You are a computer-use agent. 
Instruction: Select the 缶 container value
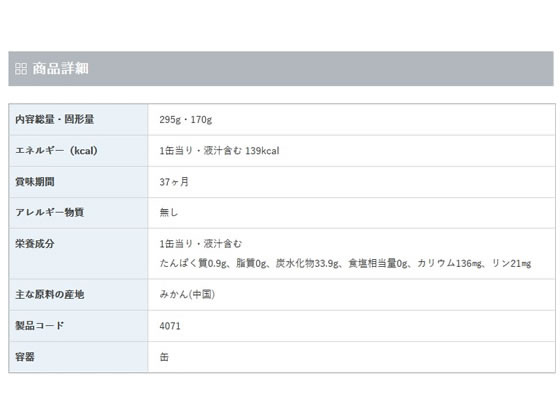[164, 357]
